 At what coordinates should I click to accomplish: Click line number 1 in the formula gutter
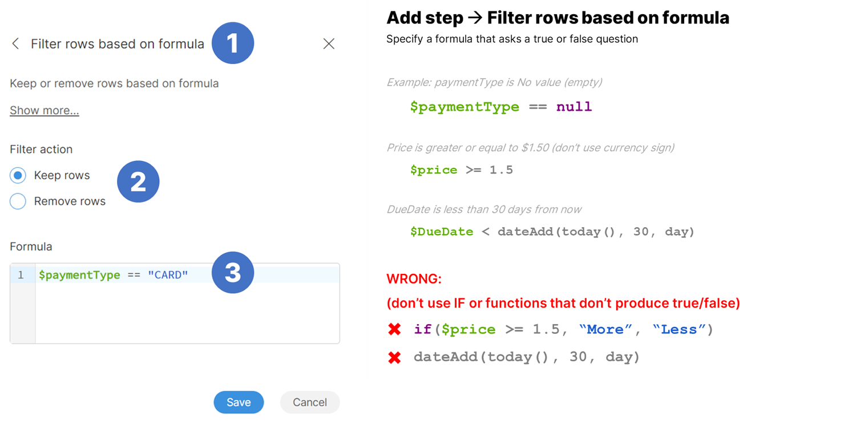[x=21, y=274]
